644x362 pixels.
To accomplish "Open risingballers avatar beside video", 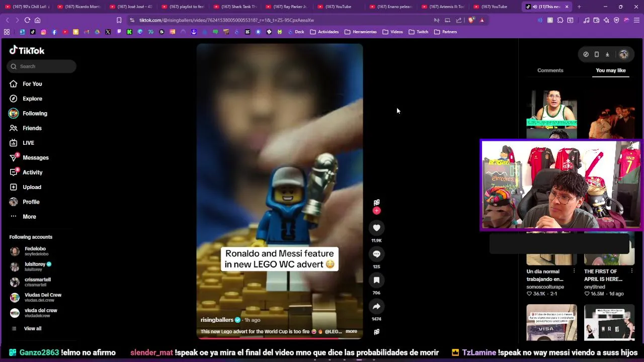I will [x=376, y=202].
